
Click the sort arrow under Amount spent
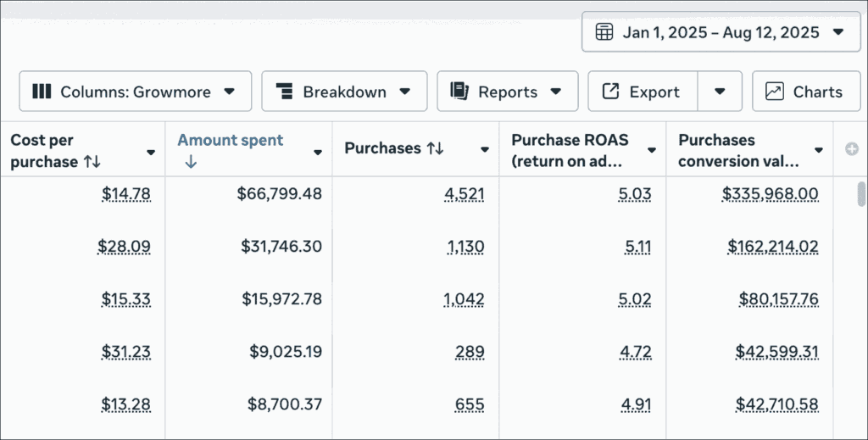(x=190, y=162)
